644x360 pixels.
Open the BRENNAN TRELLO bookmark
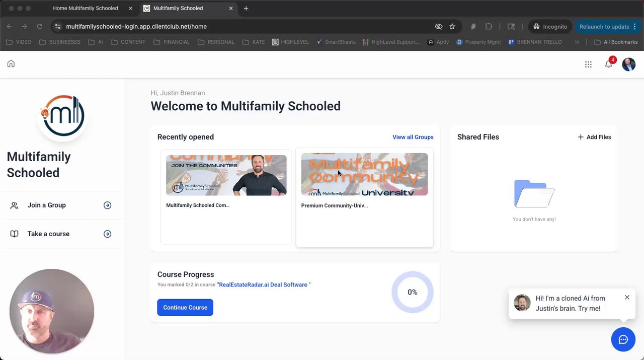pos(535,42)
